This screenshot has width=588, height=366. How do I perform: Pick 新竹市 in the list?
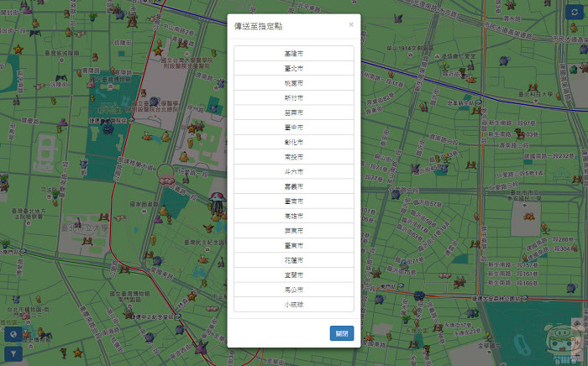pyautogui.click(x=294, y=97)
